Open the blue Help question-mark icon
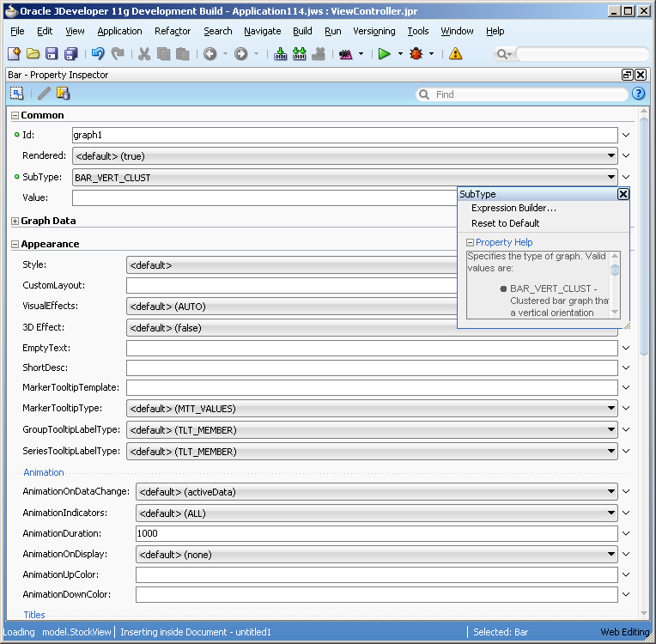 point(639,94)
